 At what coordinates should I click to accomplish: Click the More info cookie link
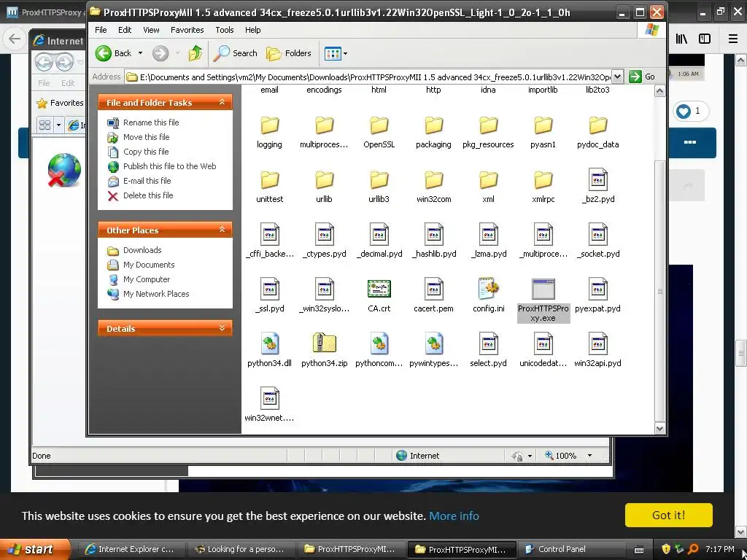[454, 516]
